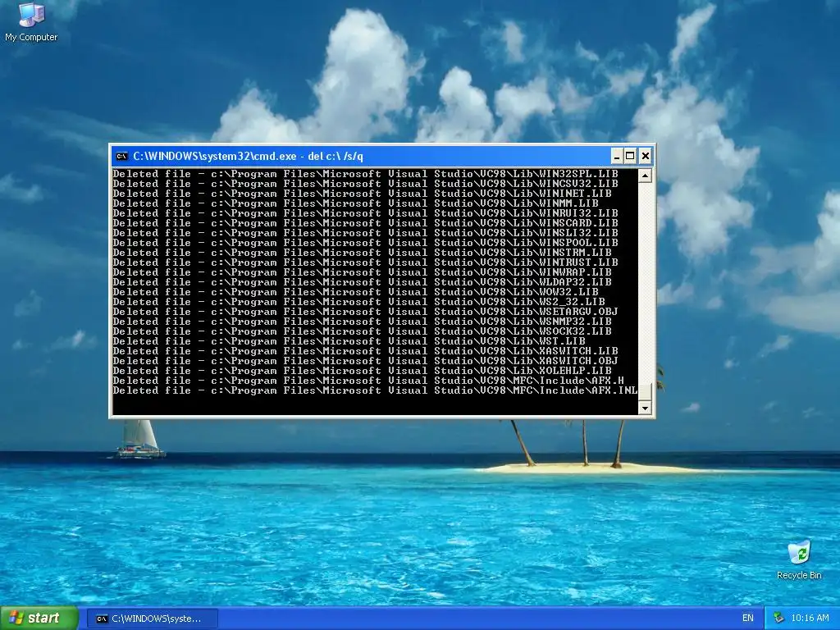Click the console scrollbar thumb
Viewport: 840px width, 630px height.
645,391
